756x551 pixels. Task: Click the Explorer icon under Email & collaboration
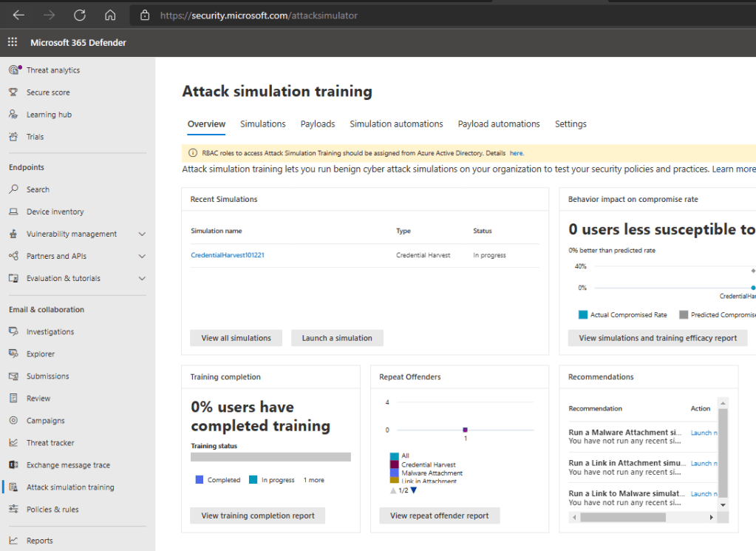pos(13,354)
